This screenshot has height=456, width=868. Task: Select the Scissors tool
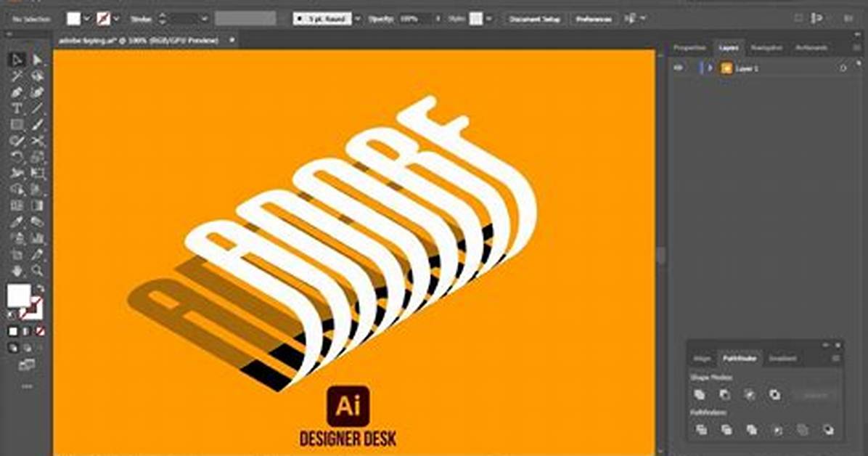(37, 141)
